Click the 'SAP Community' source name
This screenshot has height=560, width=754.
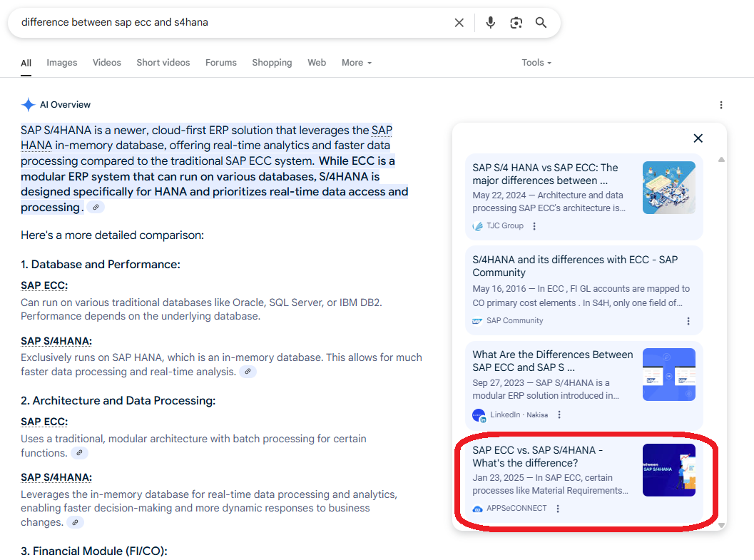pyautogui.click(x=514, y=320)
